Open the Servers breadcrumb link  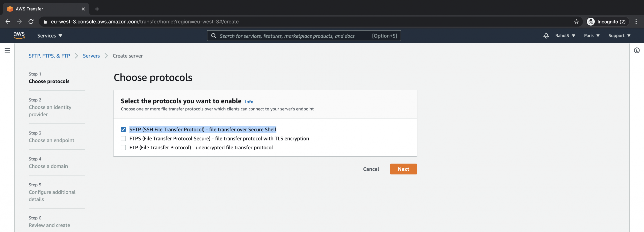coord(91,56)
